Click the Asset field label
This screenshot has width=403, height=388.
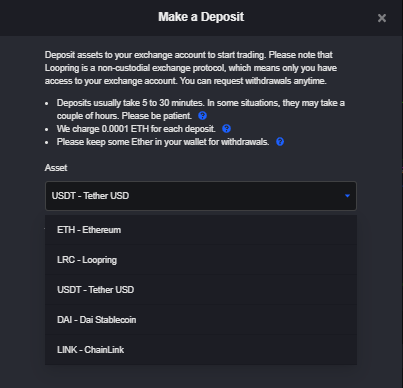pyautogui.click(x=56, y=168)
